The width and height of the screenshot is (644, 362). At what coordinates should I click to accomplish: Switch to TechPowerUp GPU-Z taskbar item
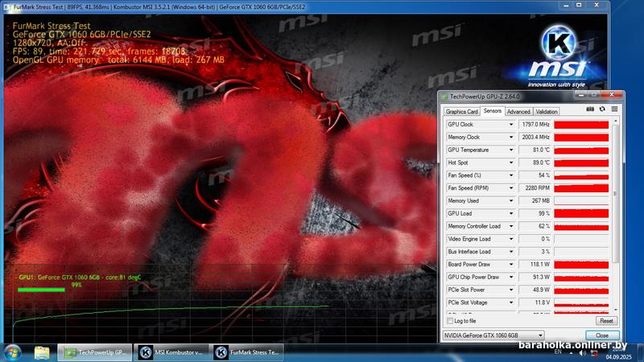point(95,352)
